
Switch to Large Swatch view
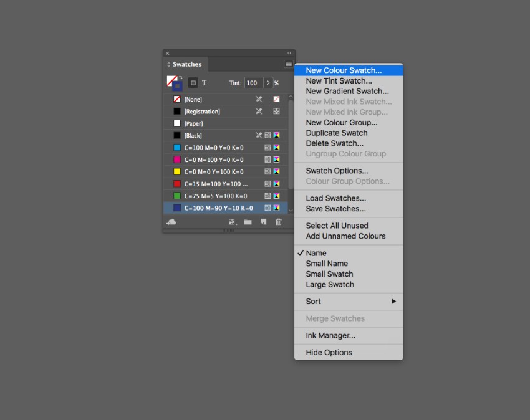[x=329, y=284]
